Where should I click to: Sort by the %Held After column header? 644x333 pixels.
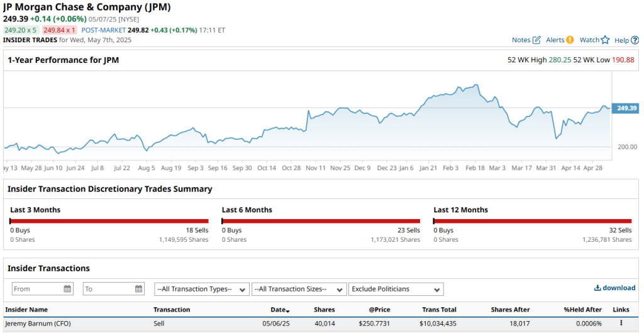[583, 310]
